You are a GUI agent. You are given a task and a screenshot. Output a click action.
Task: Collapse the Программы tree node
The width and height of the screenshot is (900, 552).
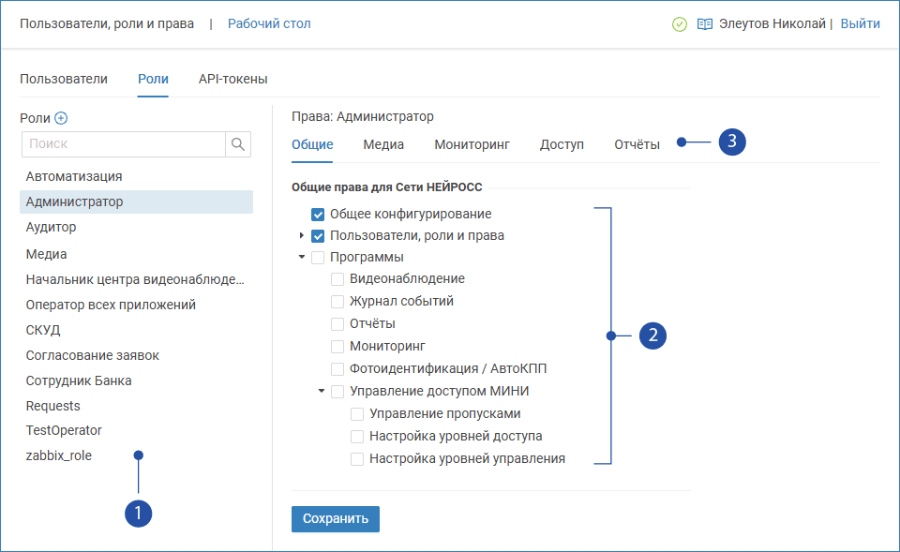click(301, 257)
